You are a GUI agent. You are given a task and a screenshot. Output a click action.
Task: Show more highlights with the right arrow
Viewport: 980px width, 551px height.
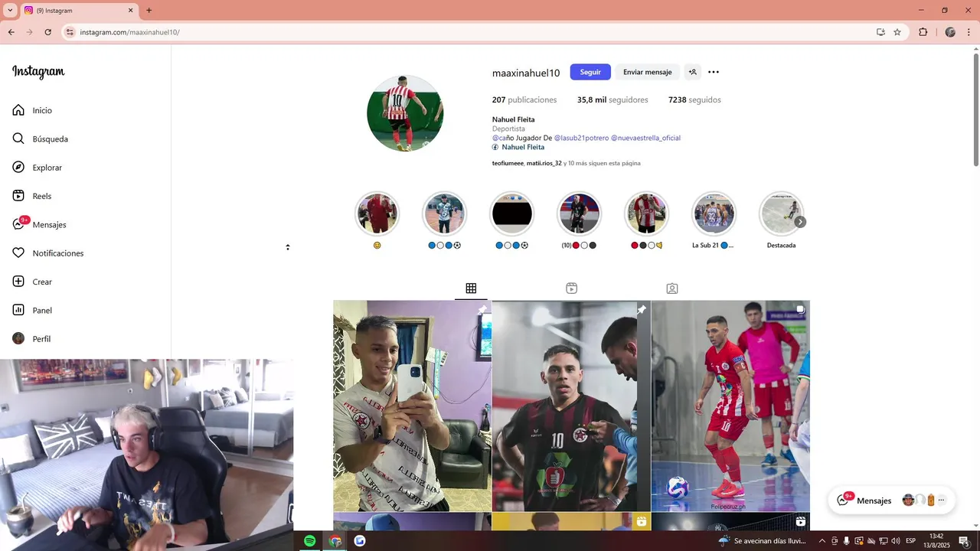800,222
